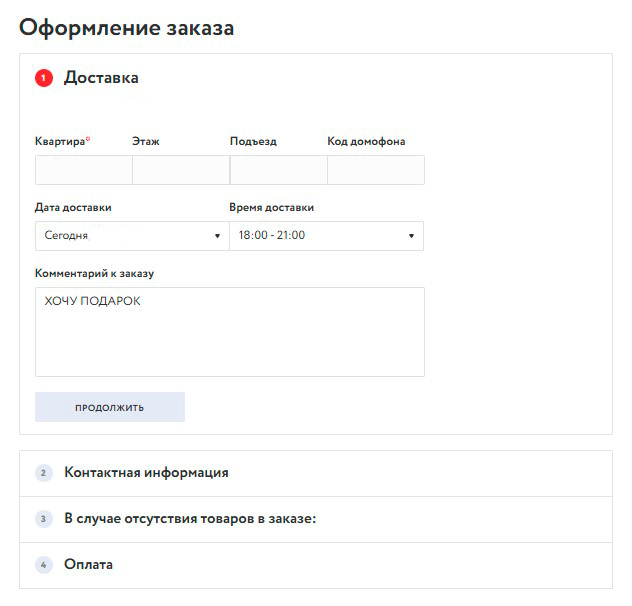Click the Код домофона label
The image size is (632, 606).
(x=366, y=142)
